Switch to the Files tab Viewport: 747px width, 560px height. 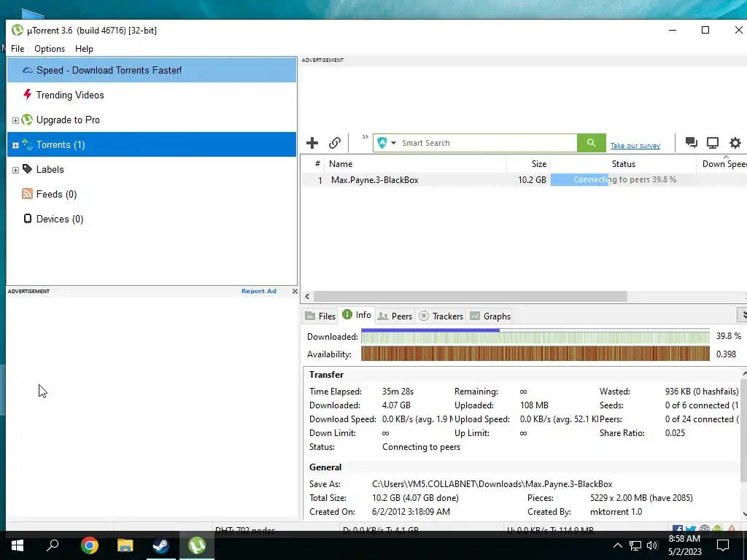pos(321,316)
